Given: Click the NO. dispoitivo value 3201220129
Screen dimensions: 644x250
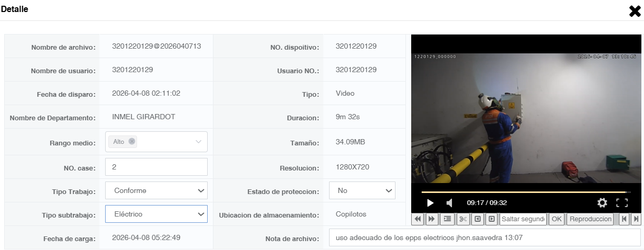Looking at the screenshot, I should (x=356, y=46).
